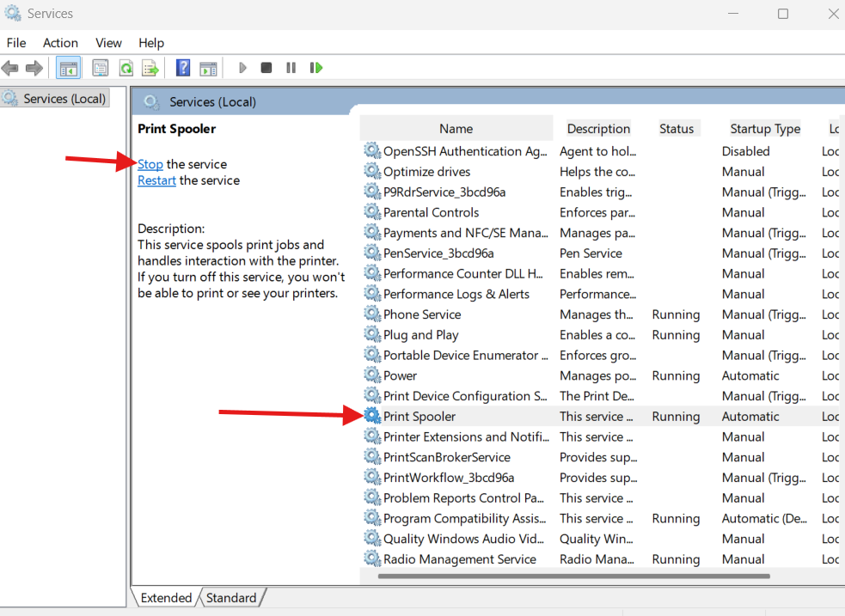The height and width of the screenshot is (616, 845).
Task: Select Services (Local) in the left tree
Action: (64, 99)
